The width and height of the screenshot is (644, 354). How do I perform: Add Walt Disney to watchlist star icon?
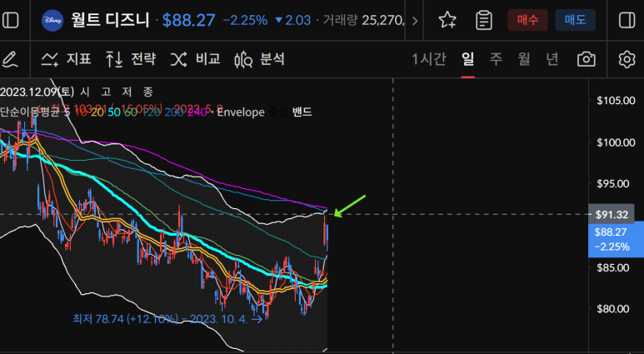click(x=447, y=20)
